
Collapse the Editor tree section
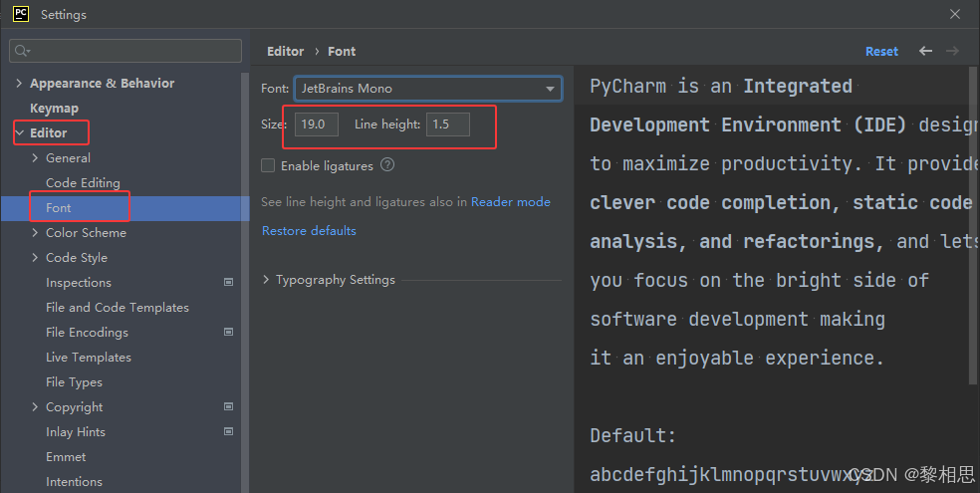(x=19, y=133)
